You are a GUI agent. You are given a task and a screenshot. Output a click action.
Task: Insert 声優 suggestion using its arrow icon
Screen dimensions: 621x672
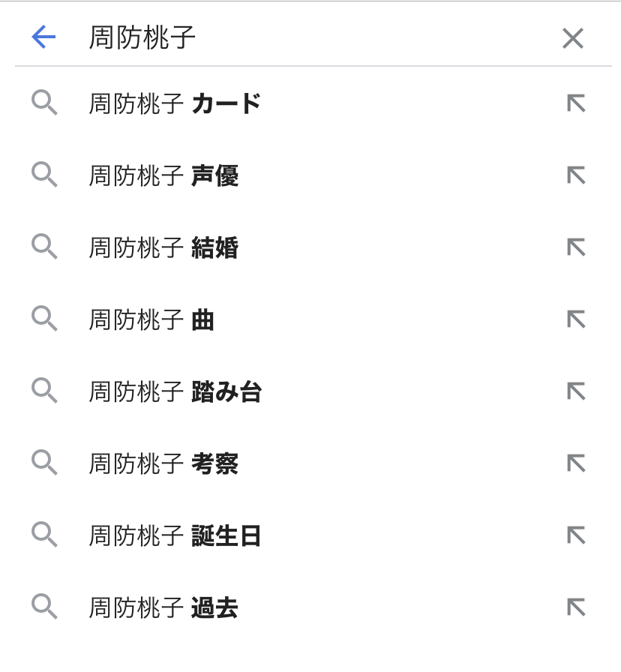[575, 175]
